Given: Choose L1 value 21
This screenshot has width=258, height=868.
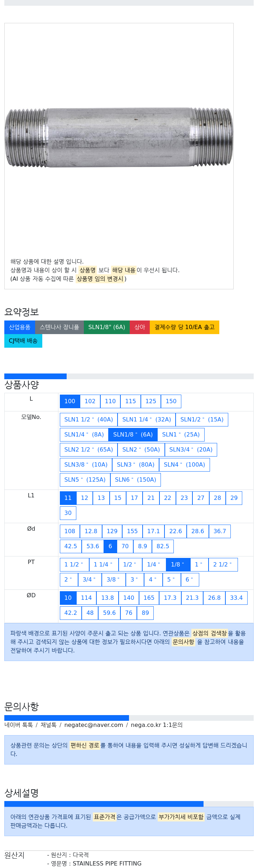Looking at the screenshot, I should pos(151,498).
